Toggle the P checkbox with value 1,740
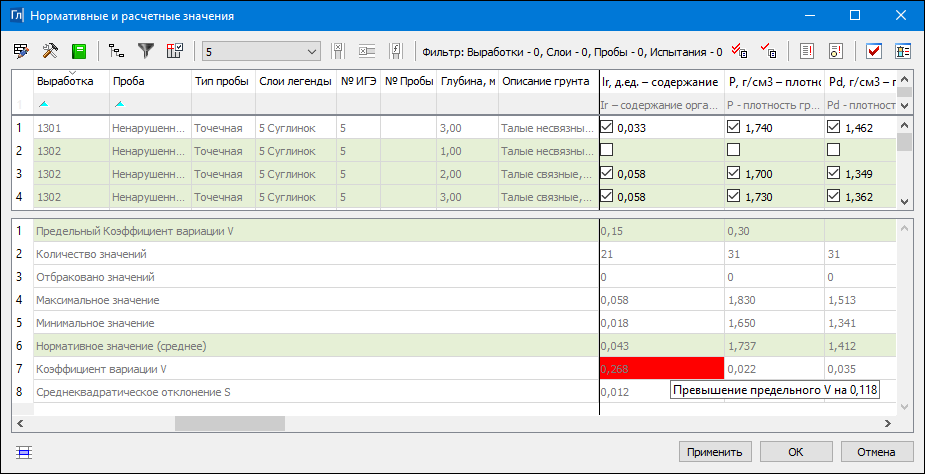Image resolution: width=925 pixels, height=474 pixels. point(733,126)
